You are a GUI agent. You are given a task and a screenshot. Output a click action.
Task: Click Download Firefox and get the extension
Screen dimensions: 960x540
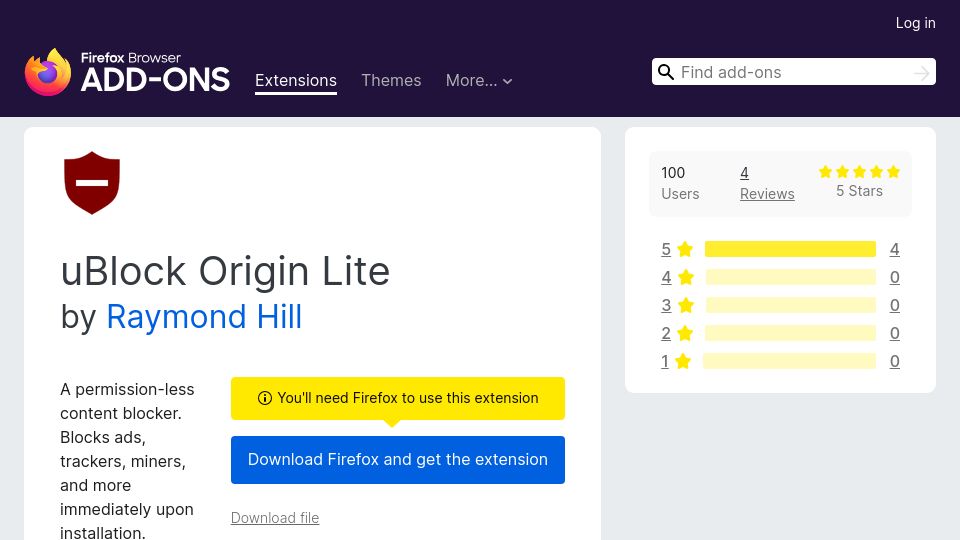coord(398,460)
